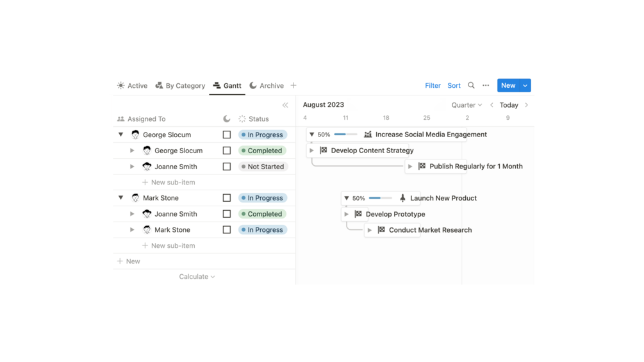This screenshot has width=644, height=362.
Task: Click the Assigned To column header
Action: [141, 119]
